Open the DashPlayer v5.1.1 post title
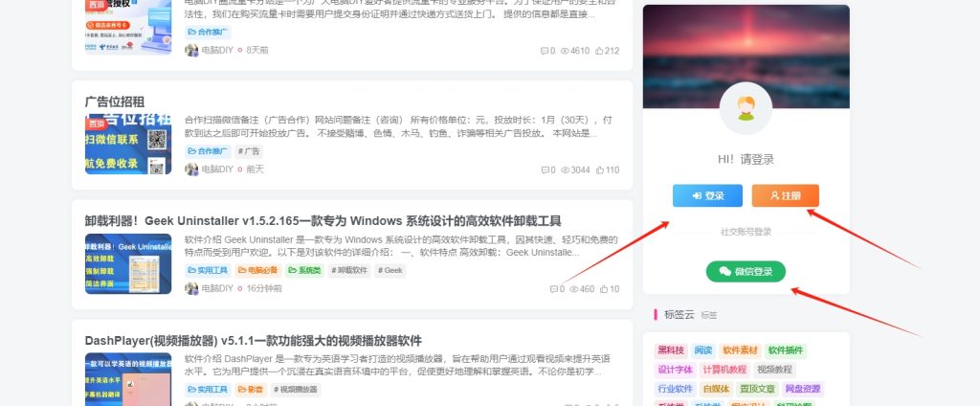Screen dimensions: 980x406 (x=253, y=341)
